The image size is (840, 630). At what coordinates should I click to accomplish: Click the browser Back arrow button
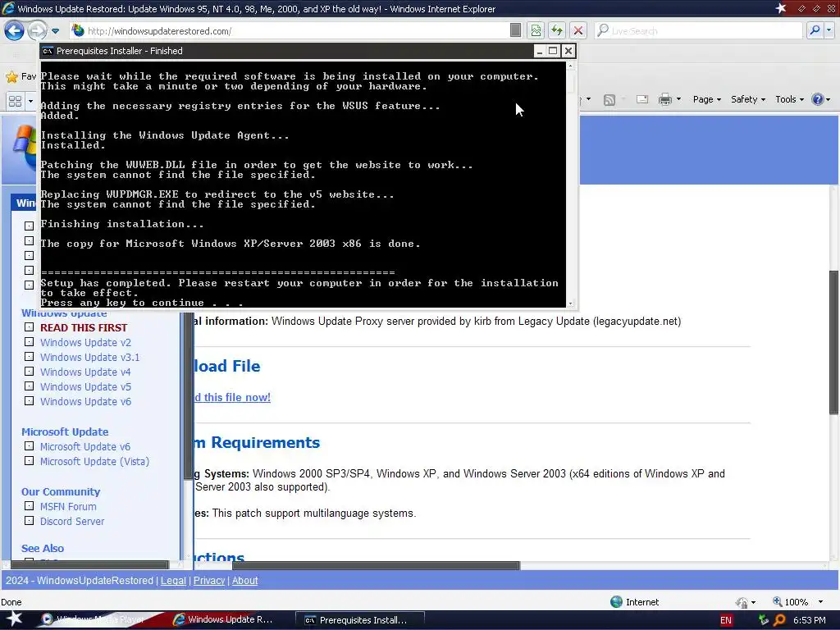click(x=14, y=30)
